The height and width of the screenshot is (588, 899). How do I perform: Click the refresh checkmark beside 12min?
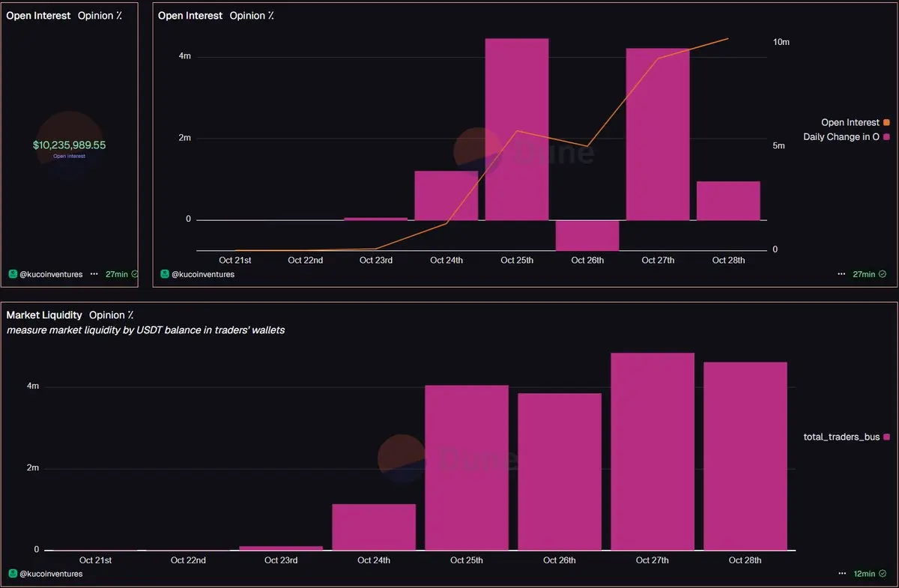(x=883, y=574)
